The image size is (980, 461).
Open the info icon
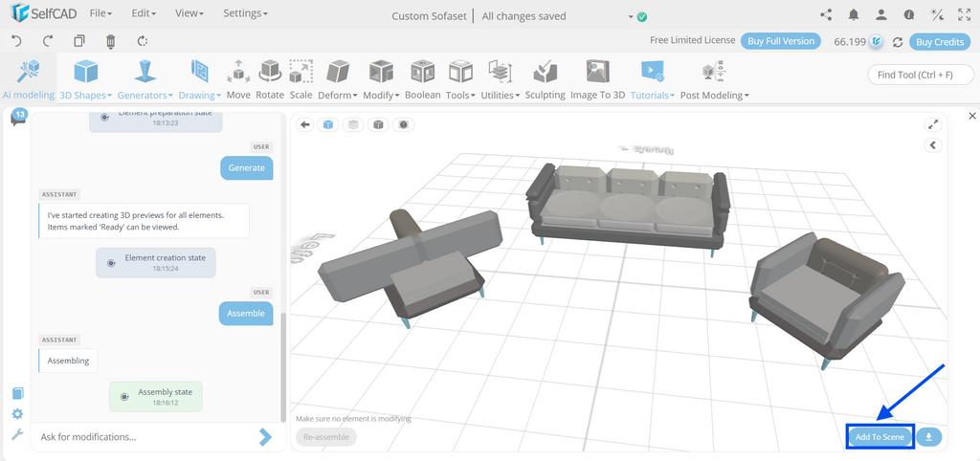coord(909,15)
